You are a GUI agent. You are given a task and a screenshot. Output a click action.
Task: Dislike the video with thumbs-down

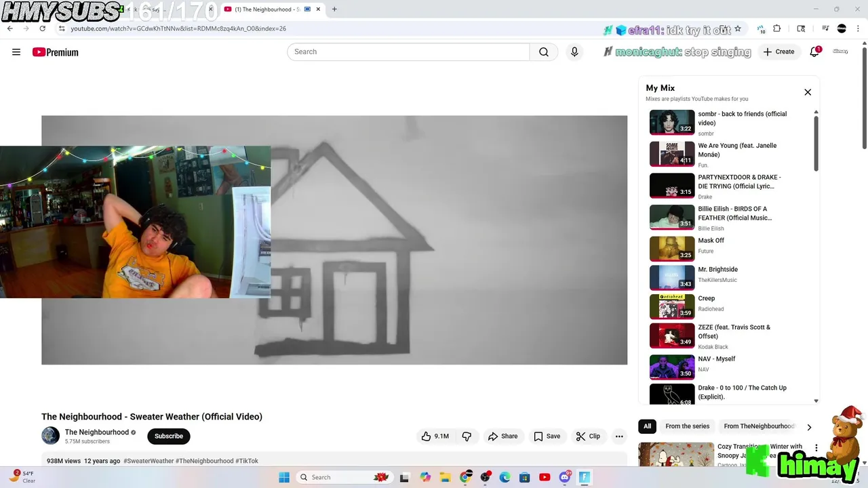(467, 436)
